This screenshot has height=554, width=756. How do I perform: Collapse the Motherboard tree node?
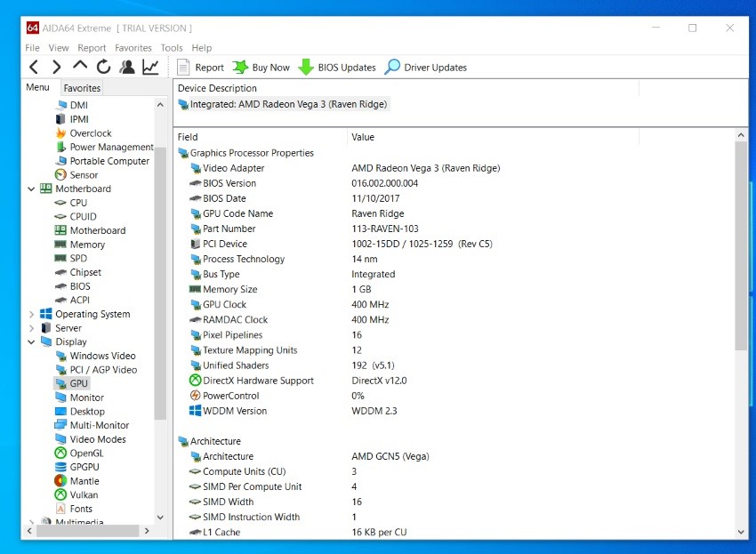click(31, 189)
